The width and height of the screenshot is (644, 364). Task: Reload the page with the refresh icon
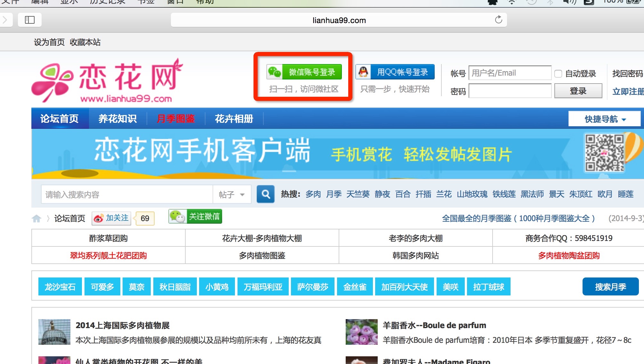point(498,20)
